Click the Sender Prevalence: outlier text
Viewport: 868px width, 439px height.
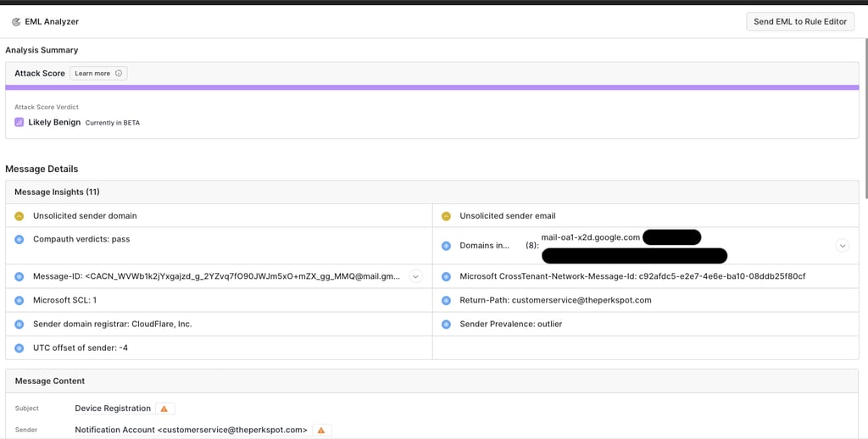coord(510,324)
